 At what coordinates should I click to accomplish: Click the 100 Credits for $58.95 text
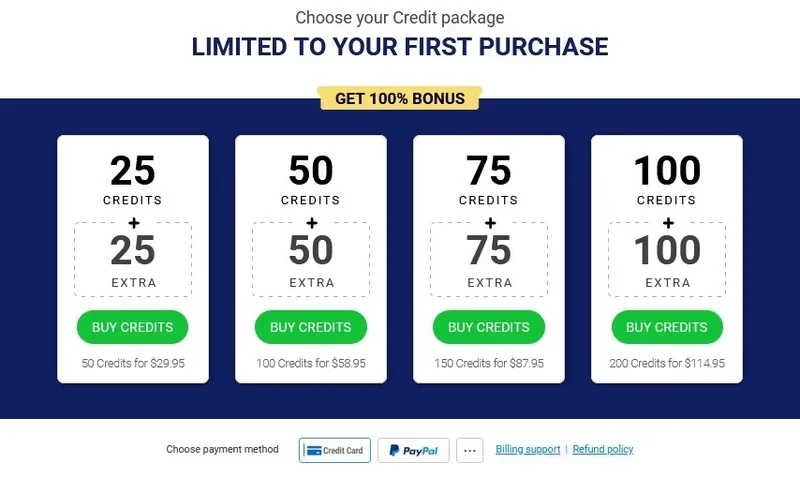(x=311, y=364)
